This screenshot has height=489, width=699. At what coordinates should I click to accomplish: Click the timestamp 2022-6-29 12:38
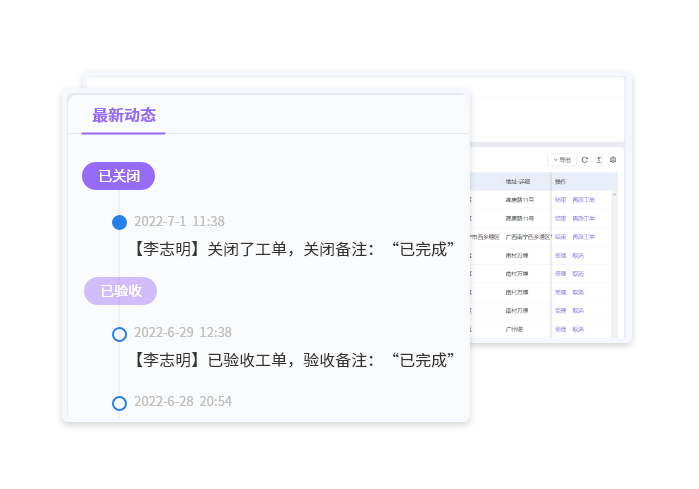click(x=183, y=332)
